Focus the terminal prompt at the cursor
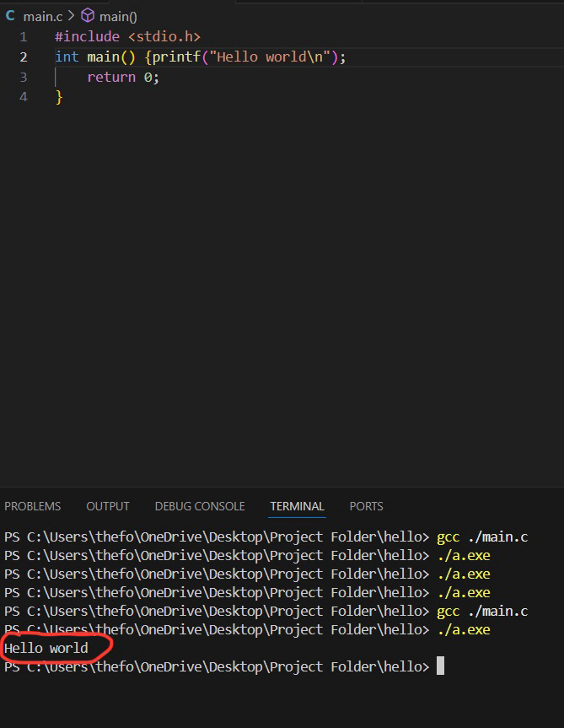The width and height of the screenshot is (564, 728). tap(440, 666)
